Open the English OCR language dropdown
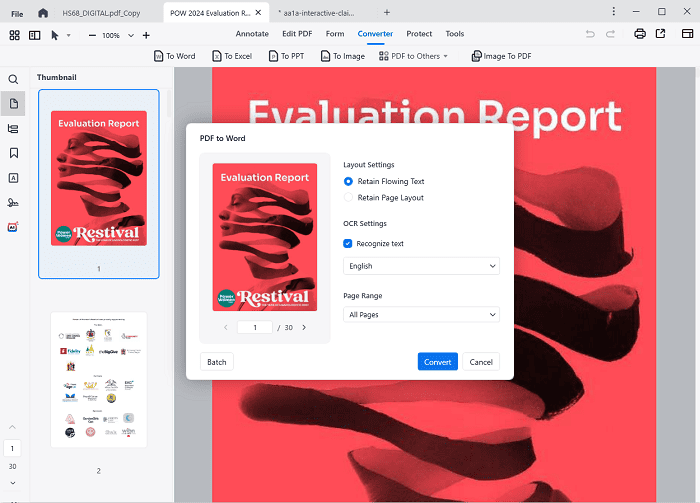700x503 pixels. tap(421, 266)
